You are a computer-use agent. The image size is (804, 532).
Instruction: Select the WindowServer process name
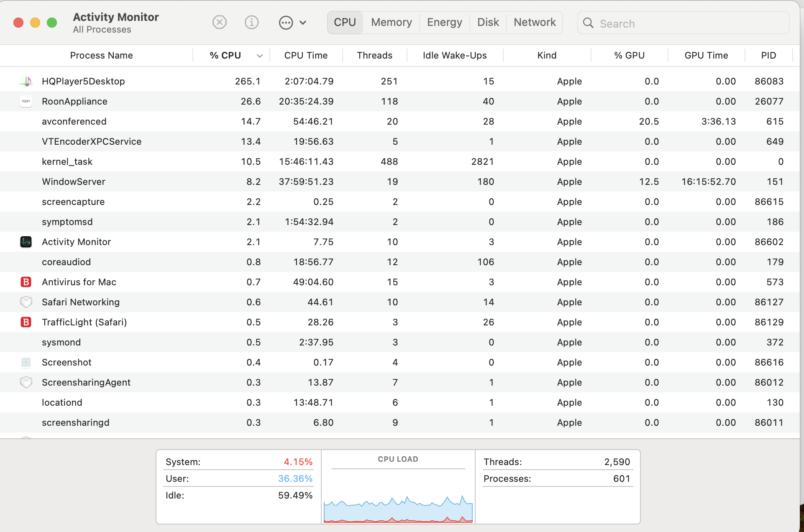[x=74, y=182]
